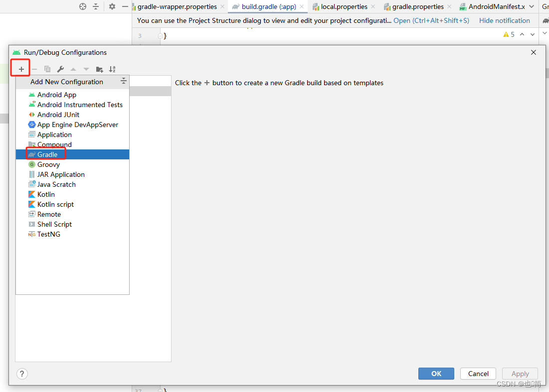The width and height of the screenshot is (549, 392).
Task: Click the Sort Configurations alphabetically icon
Action: [x=112, y=69]
